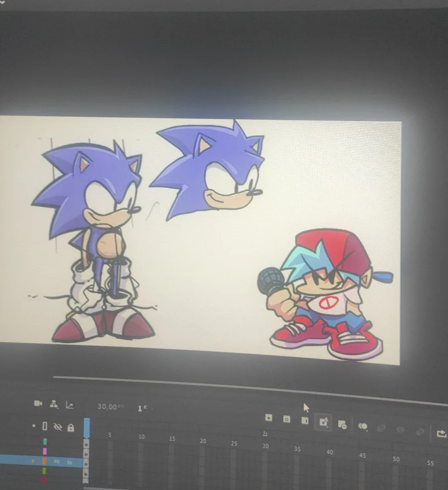Select frame 40 on the timeline ruler
The height and width of the screenshot is (490, 448).
[330, 452]
